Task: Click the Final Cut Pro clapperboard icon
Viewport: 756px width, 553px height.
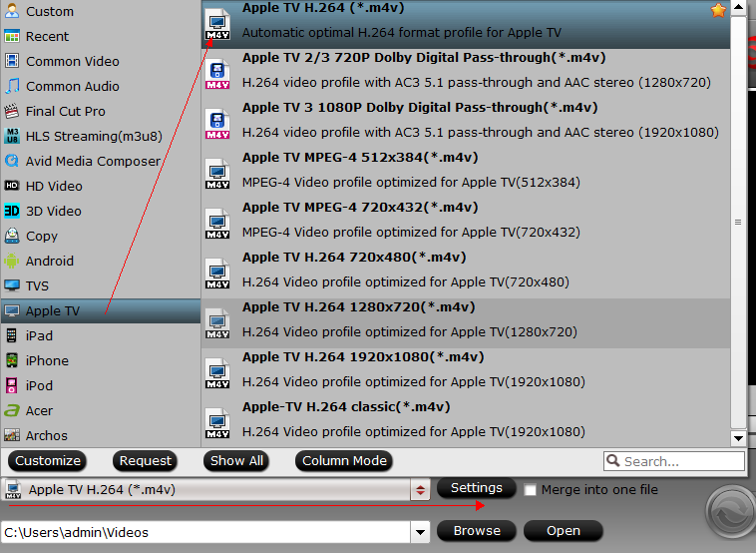Action: 12,111
